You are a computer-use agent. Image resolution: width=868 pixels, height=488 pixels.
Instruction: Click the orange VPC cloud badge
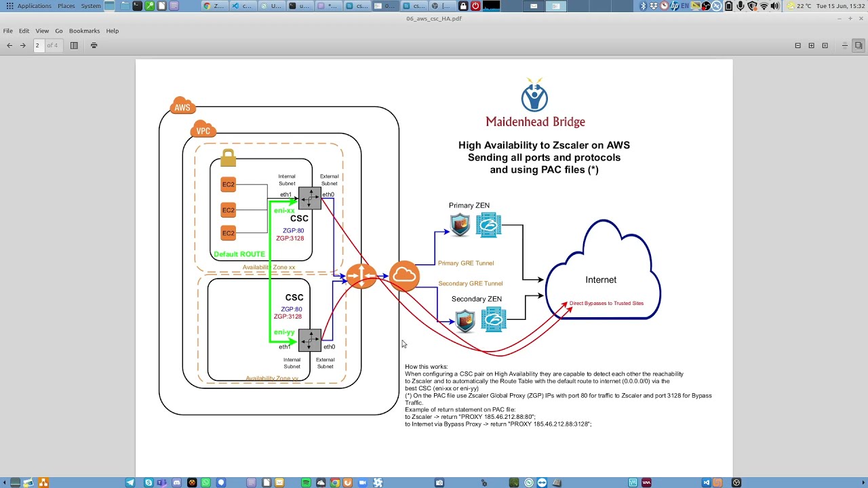(203, 129)
